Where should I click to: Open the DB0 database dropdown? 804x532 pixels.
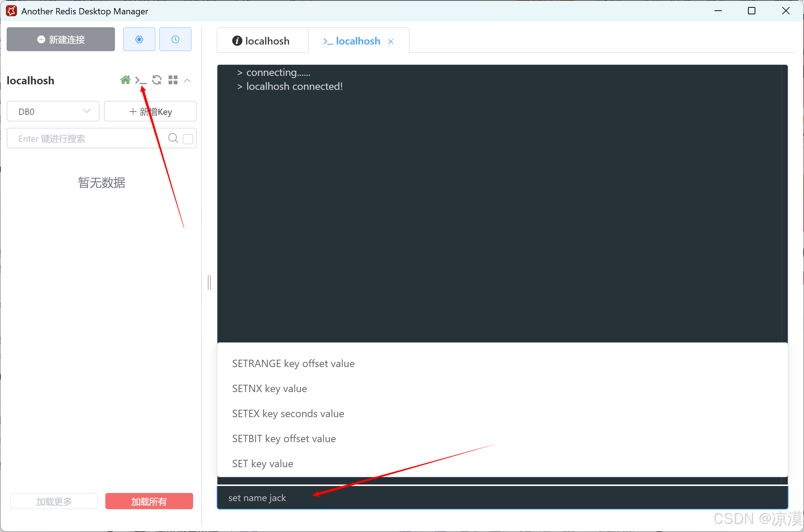(53, 112)
